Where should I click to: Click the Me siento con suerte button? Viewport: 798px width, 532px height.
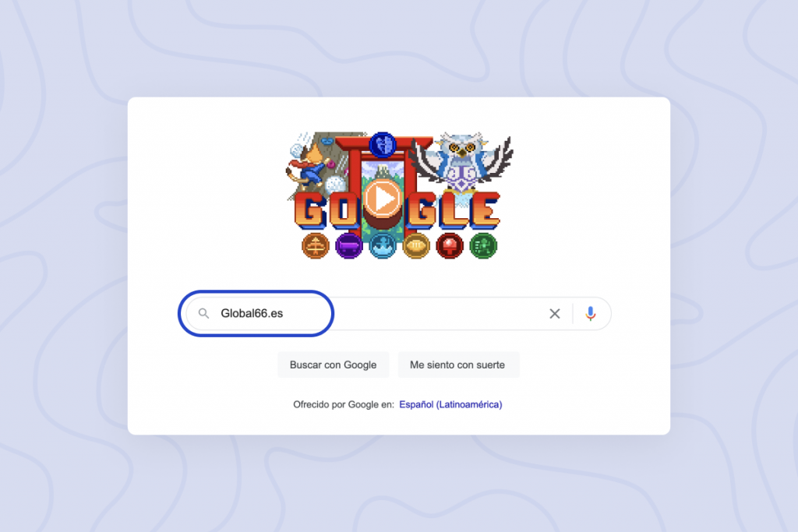[457, 365]
